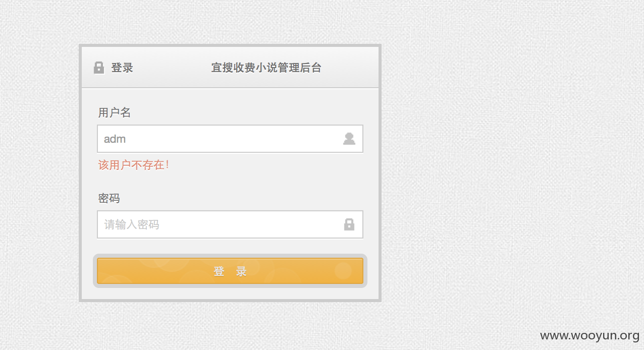Place cursor on typed text adm
This screenshot has width=644, height=350.
[x=115, y=139]
